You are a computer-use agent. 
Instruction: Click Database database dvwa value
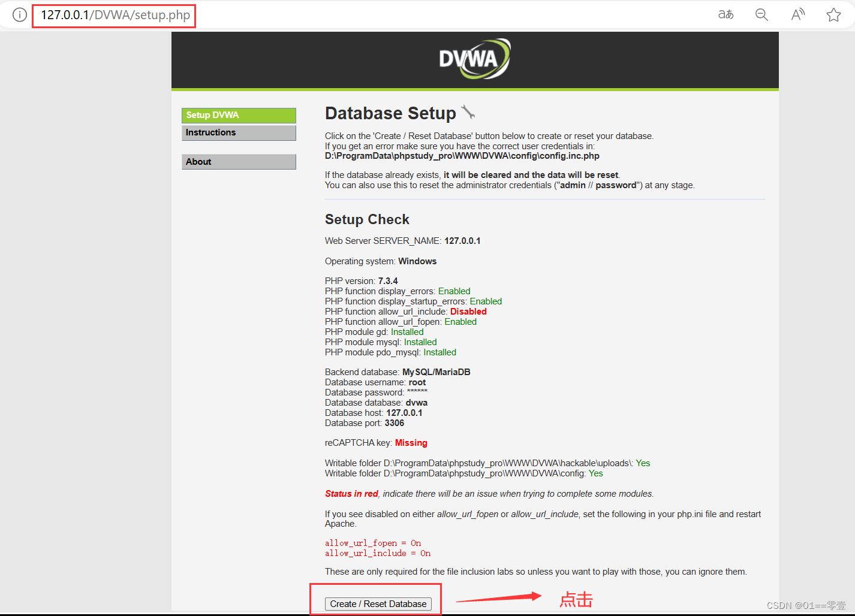coord(417,403)
